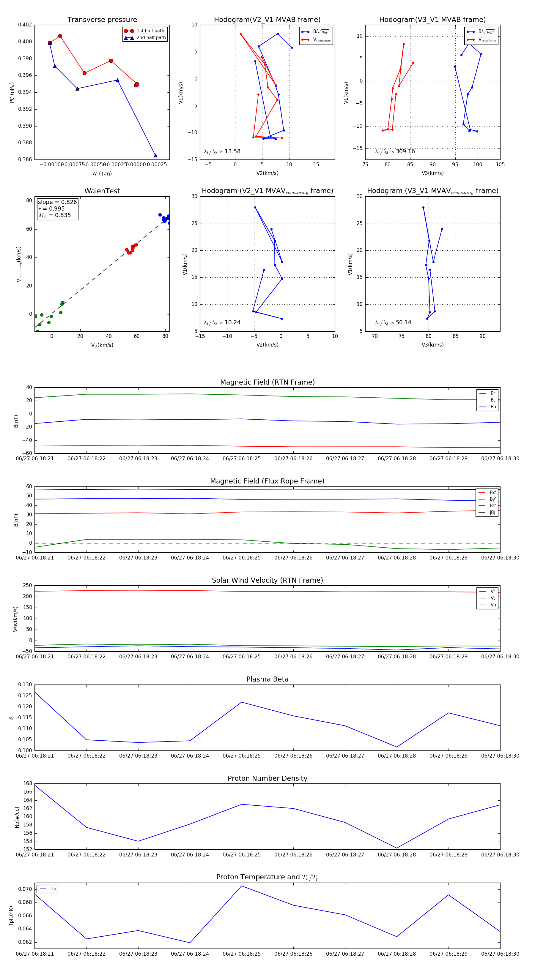Screen dimensions: 535x980
Task: Click the "Magnetic Field (Flux Rope Frame)" title
Action: pos(267,481)
